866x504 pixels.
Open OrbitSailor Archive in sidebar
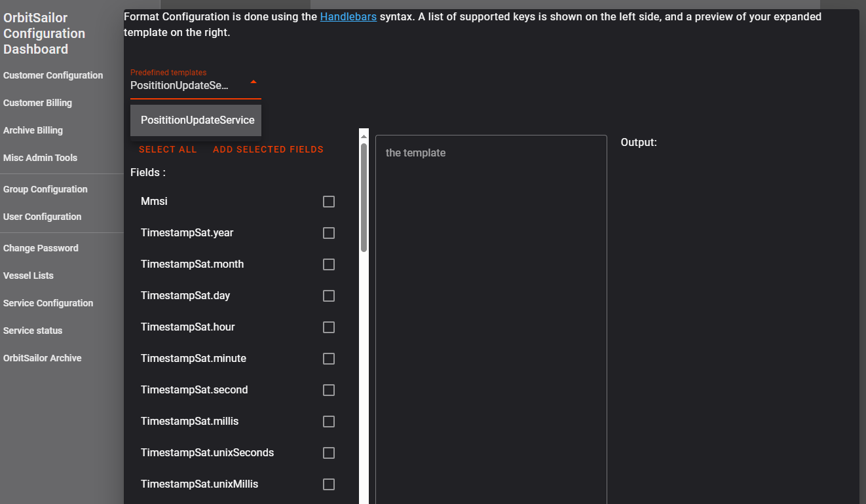42,358
